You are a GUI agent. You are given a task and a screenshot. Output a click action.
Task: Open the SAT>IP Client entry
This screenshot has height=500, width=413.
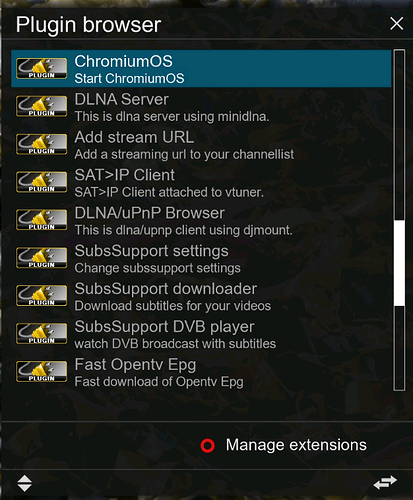pyautogui.click(x=201, y=182)
